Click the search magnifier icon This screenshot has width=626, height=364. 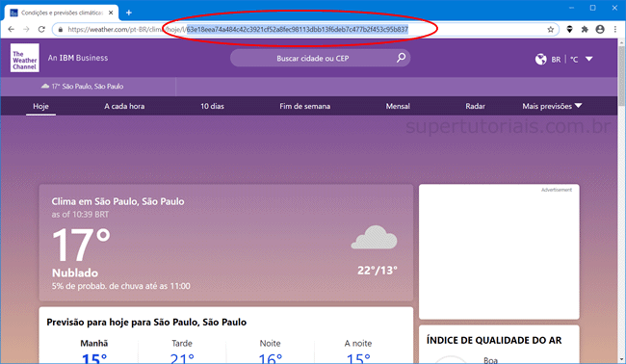click(x=401, y=58)
